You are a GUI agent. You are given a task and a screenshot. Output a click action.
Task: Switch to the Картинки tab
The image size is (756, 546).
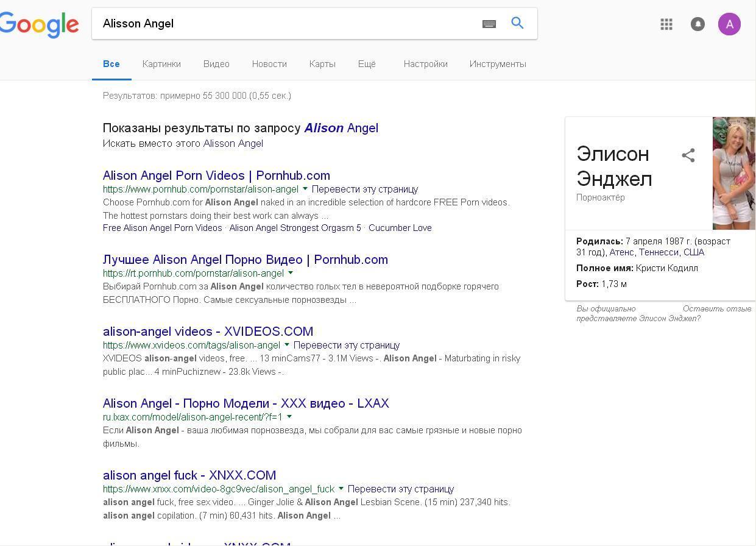pos(161,64)
